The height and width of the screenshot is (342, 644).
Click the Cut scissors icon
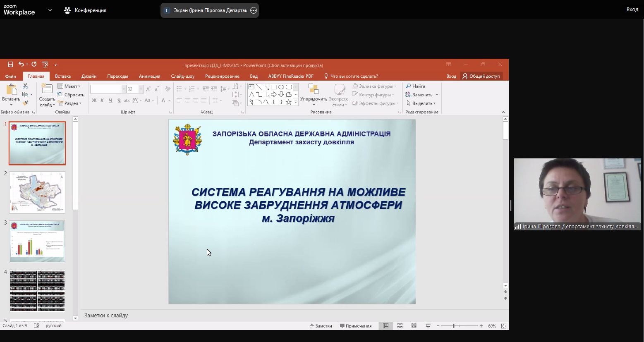point(25,86)
